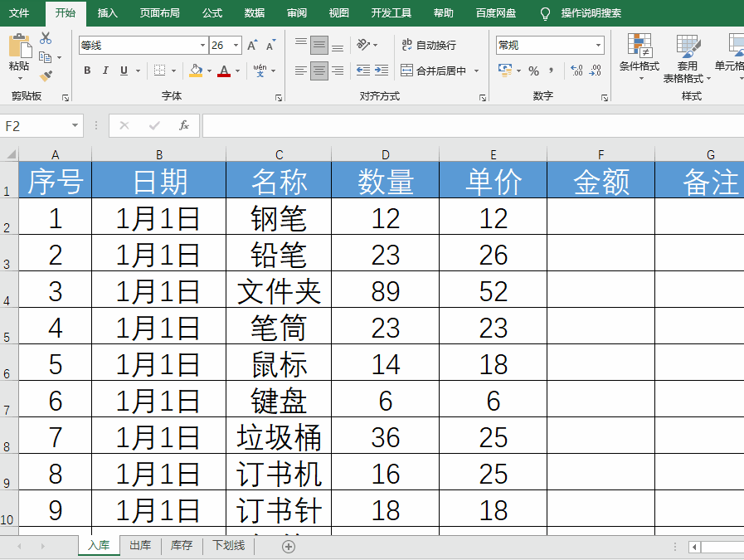Screen dimensions: 744x560
Task: Click the formula bar input
Action: [x=473, y=125]
